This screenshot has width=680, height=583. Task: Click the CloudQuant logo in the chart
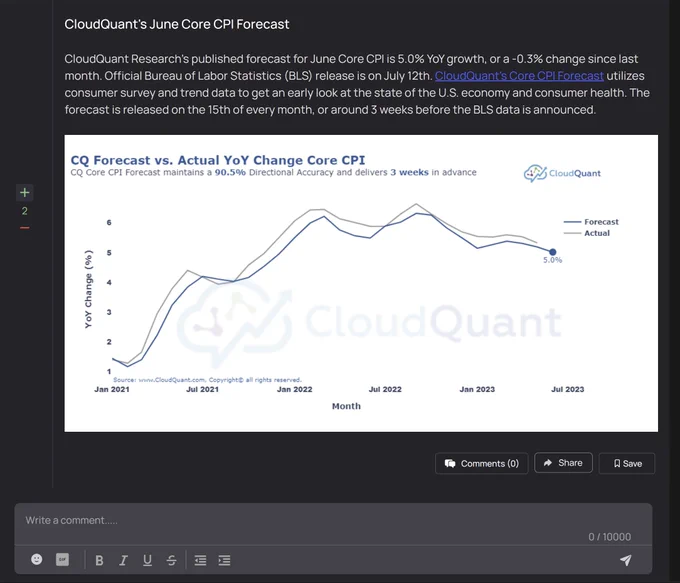tap(562, 174)
